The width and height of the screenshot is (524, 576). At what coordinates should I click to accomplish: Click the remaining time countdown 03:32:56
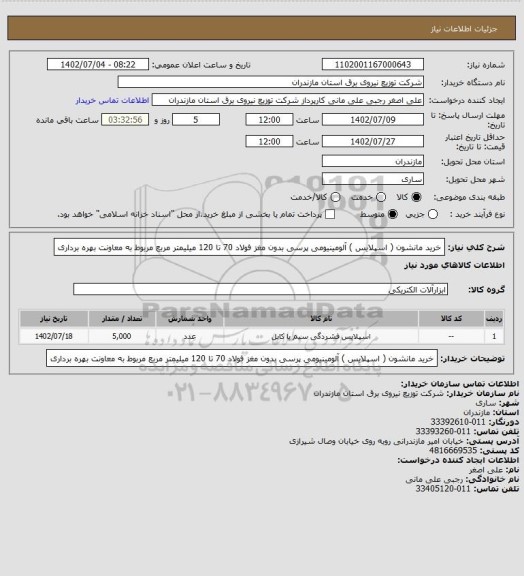(x=125, y=120)
